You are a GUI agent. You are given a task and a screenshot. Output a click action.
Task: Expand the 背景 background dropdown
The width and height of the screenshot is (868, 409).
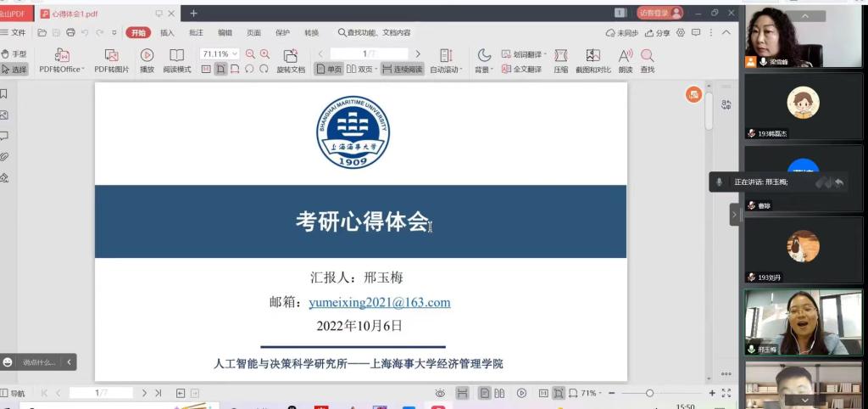tap(483, 59)
